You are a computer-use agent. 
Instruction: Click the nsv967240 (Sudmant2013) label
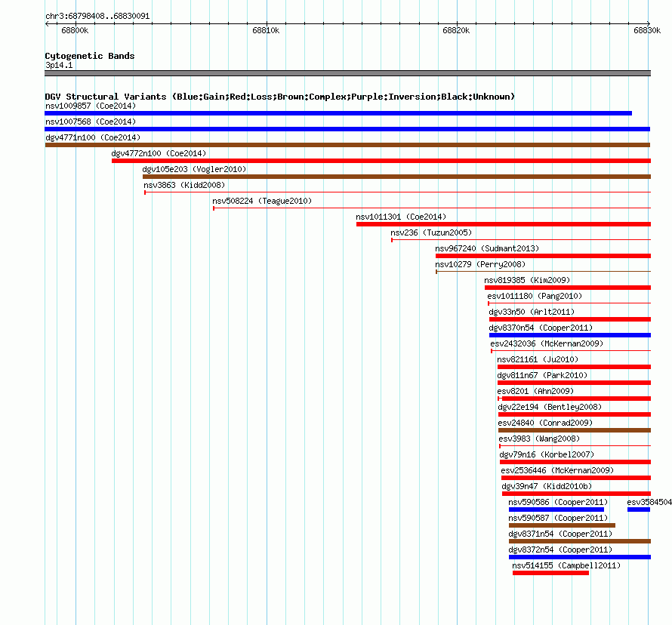pyautogui.click(x=487, y=248)
